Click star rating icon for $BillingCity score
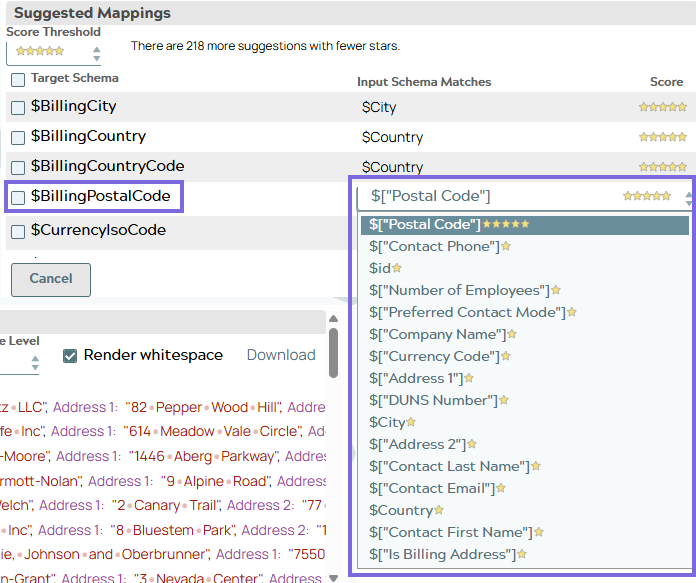 click(x=663, y=107)
